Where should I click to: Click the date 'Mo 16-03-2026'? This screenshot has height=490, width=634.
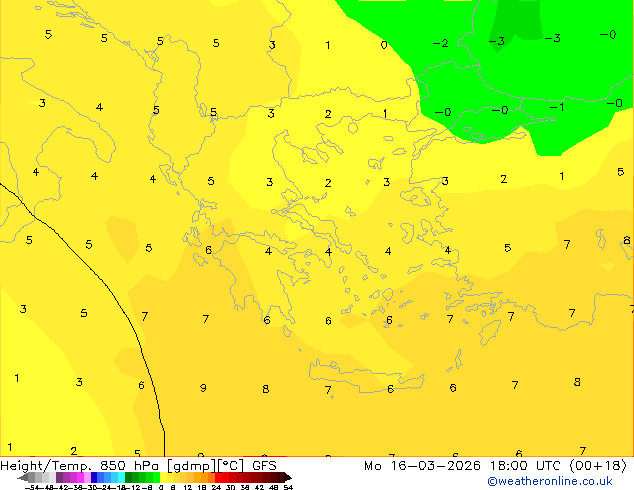(422, 466)
